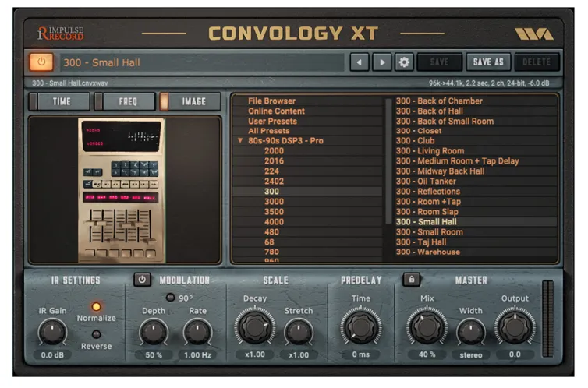Screen dimensions: 588x388
Task: Click the Master Width knob
Action: pyautogui.click(x=470, y=332)
